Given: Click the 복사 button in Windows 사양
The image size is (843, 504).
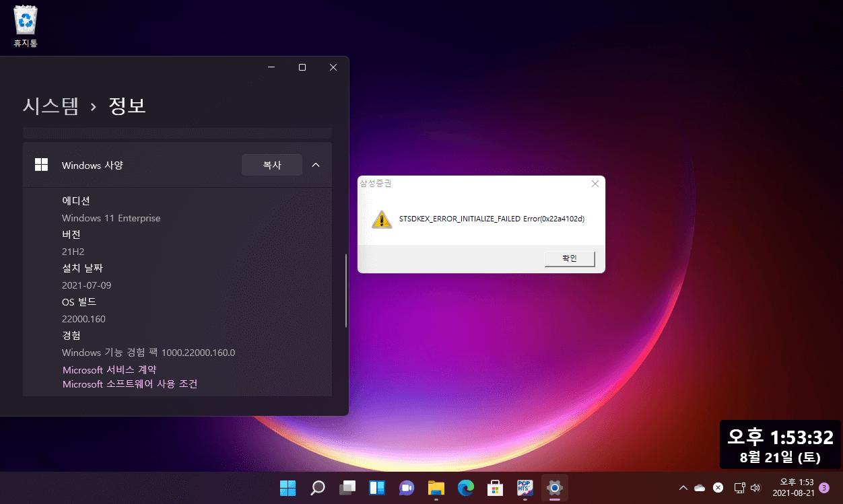Looking at the screenshot, I should coord(272,165).
